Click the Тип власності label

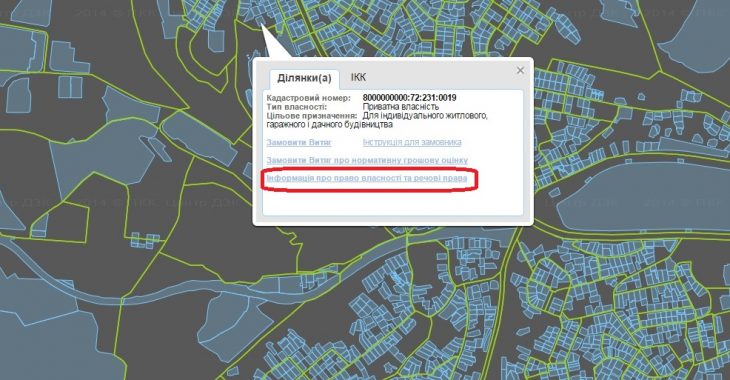pyautogui.click(x=297, y=107)
